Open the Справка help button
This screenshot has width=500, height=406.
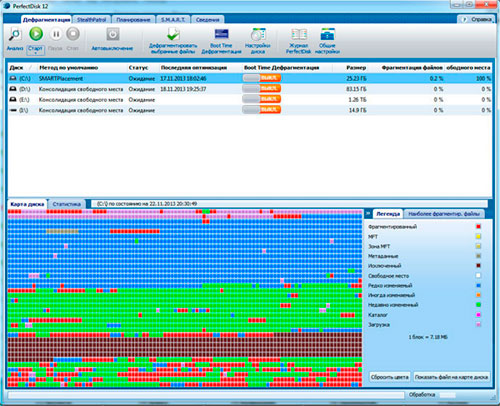[x=477, y=19]
